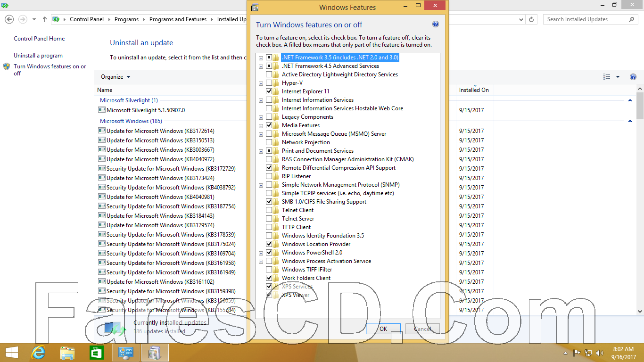644x362 pixels.
Task: Uncheck the Windows Location Provider checkbox
Action: (x=269, y=244)
